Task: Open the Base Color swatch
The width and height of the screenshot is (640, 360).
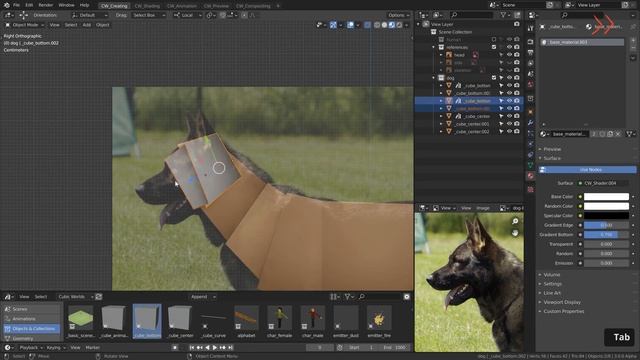Action: coord(606,197)
